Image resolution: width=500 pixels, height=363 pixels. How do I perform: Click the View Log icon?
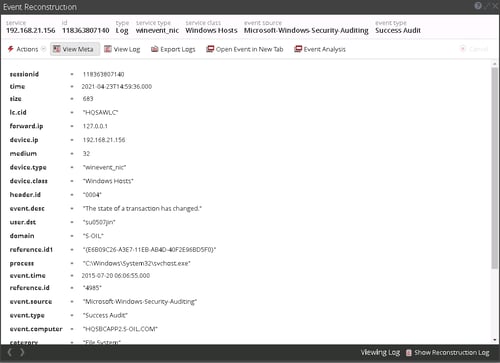coord(108,49)
